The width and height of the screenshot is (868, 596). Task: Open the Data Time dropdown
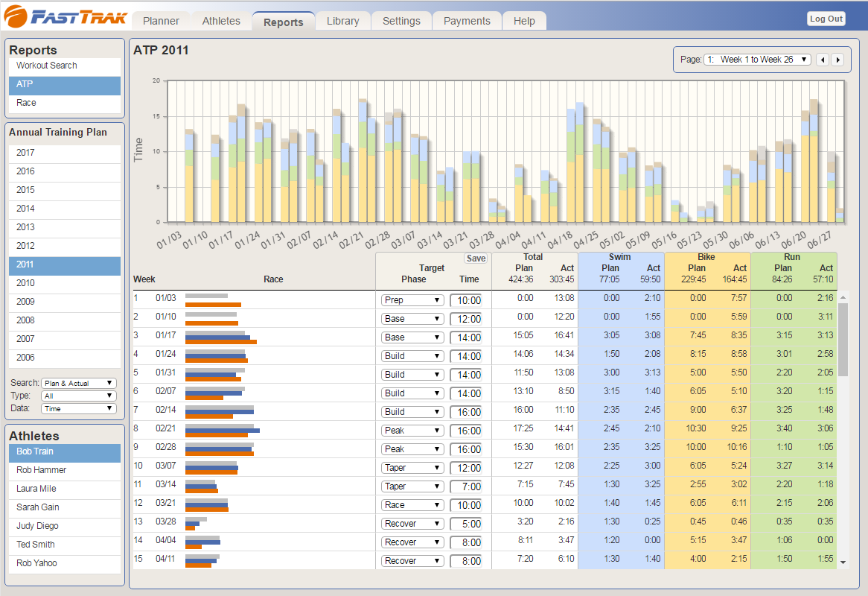click(x=79, y=408)
